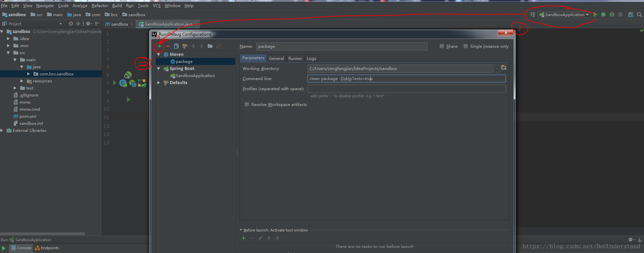Enable Single instance only checkbox
This screenshot has width=644, height=253.
coord(466,46)
